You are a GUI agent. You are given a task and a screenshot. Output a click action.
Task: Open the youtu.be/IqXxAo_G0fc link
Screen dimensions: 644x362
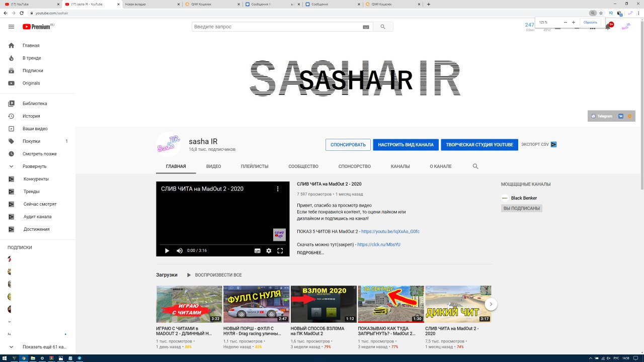(x=390, y=231)
